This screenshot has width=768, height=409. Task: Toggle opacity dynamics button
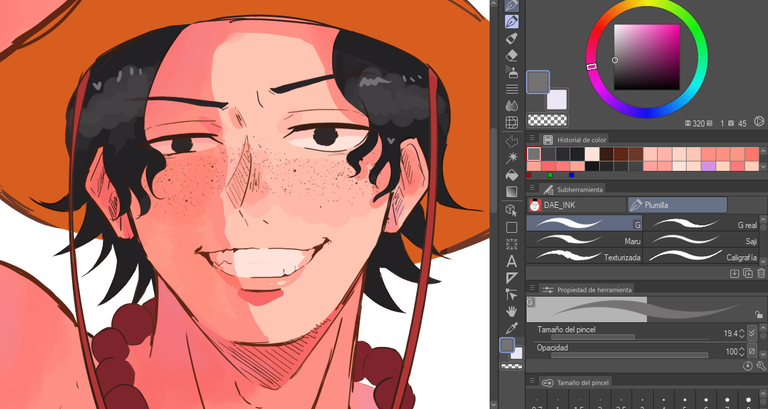(752, 351)
